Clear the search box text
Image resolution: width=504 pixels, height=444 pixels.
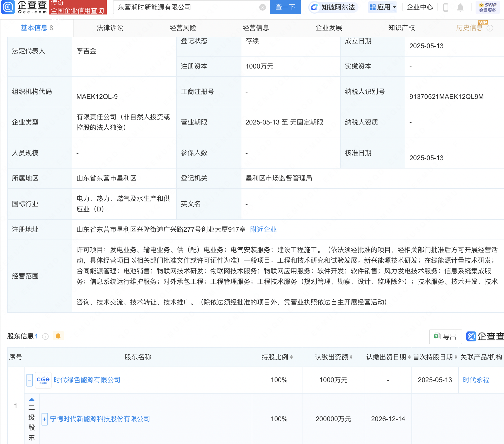click(x=262, y=7)
